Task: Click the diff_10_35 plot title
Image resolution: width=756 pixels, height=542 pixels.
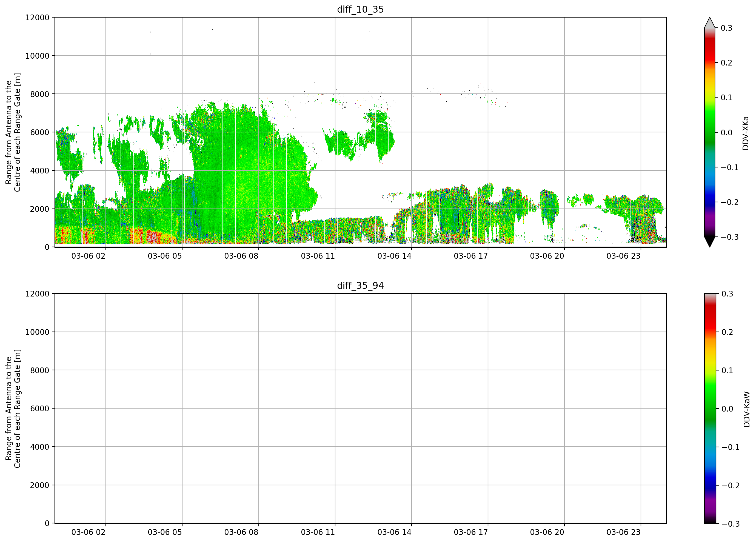Action: tap(360, 9)
